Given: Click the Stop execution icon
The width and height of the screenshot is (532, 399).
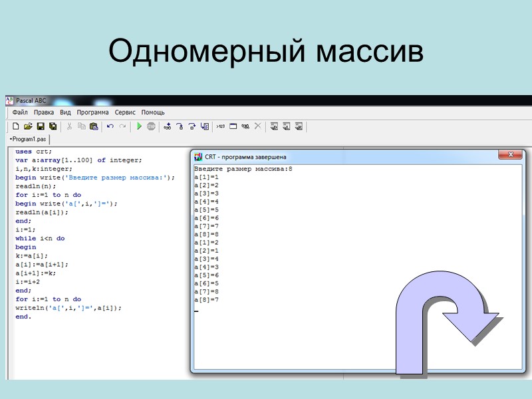Looking at the screenshot, I should [x=152, y=125].
